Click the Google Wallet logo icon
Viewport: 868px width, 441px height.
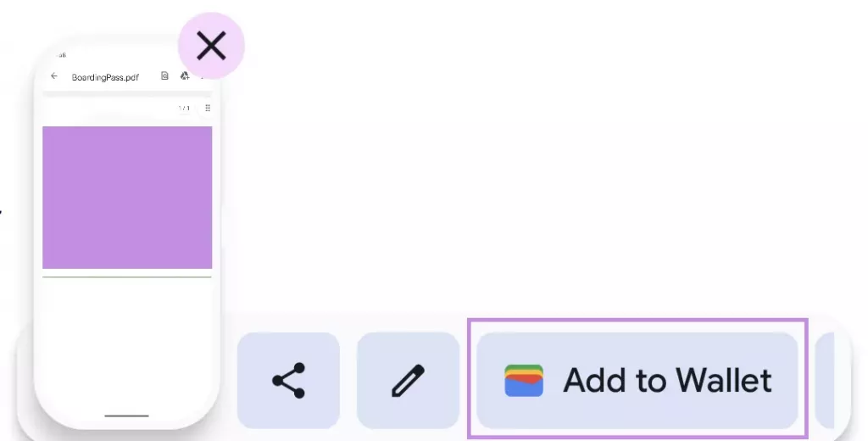(524, 381)
